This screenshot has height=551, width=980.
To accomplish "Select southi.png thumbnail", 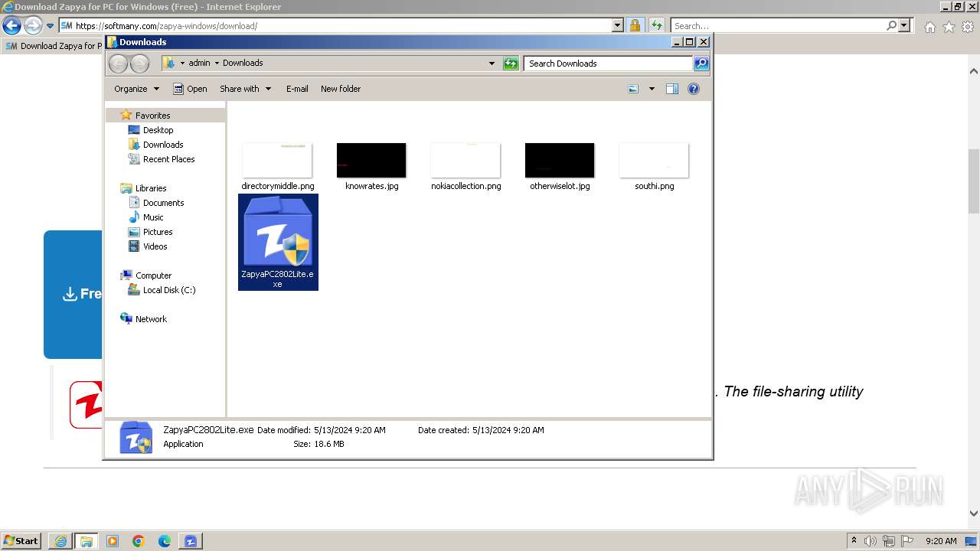I will pyautogui.click(x=654, y=161).
